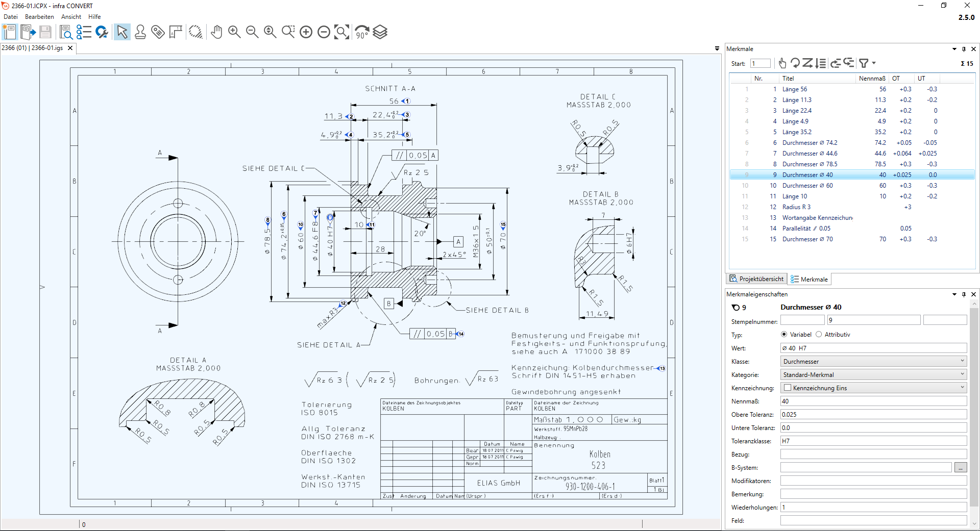Expand the Klasse Durchmesser dropdown
The width and height of the screenshot is (980, 531).
click(x=874, y=362)
